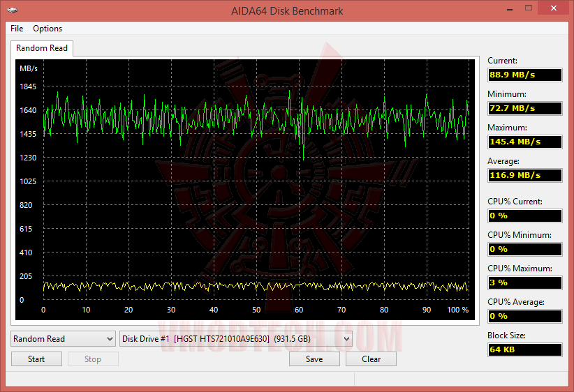Close the AIDA64 Disk Benchmark window
The height and width of the screenshot is (392, 574).
tap(554, 8)
